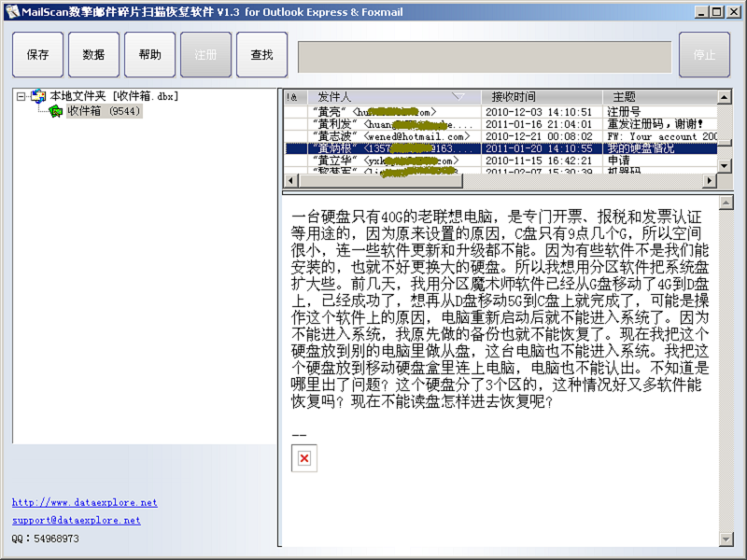Click the MailScan title bar app icon
The image size is (747, 560).
coord(10,11)
